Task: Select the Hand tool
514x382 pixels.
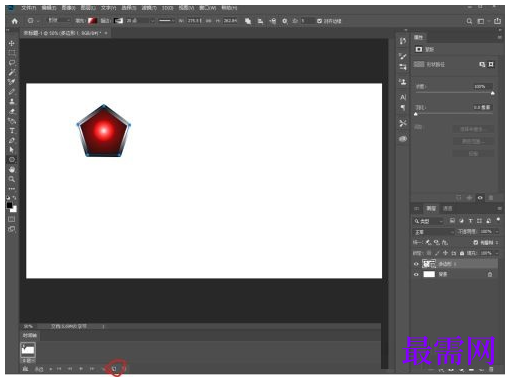Action: 12,169
